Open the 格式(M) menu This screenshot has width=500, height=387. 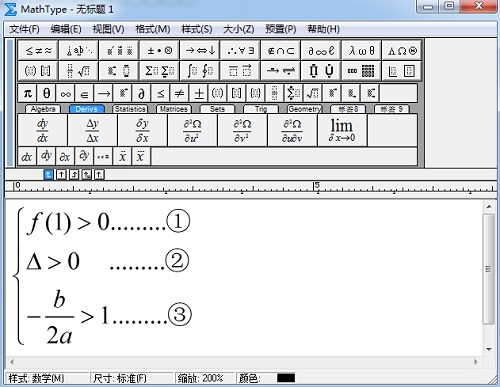(153, 29)
